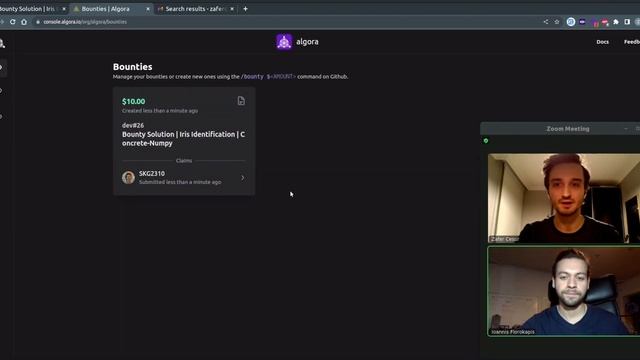Click the share icon in the address bar
This screenshot has height=360, width=640.
(546, 22)
